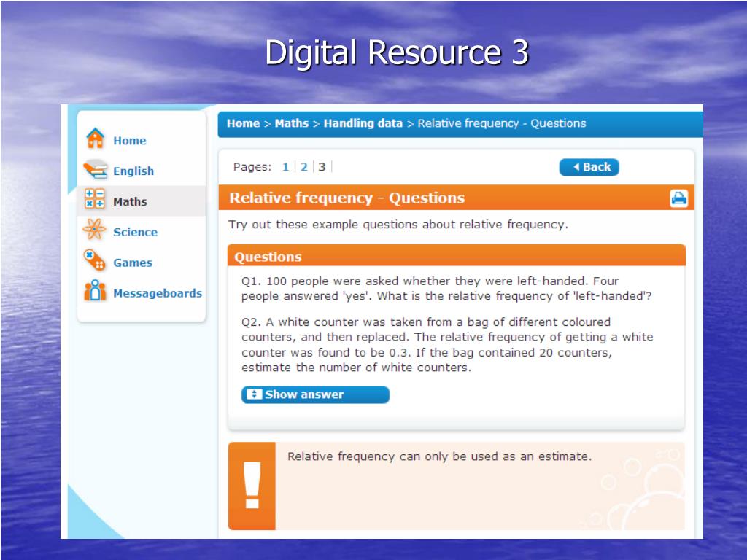Click the Back button

coord(589,167)
